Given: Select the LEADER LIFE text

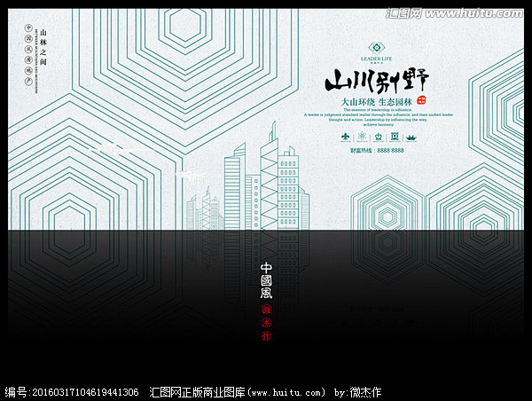Looking at the screenshot, I should (x=376, y=59).
